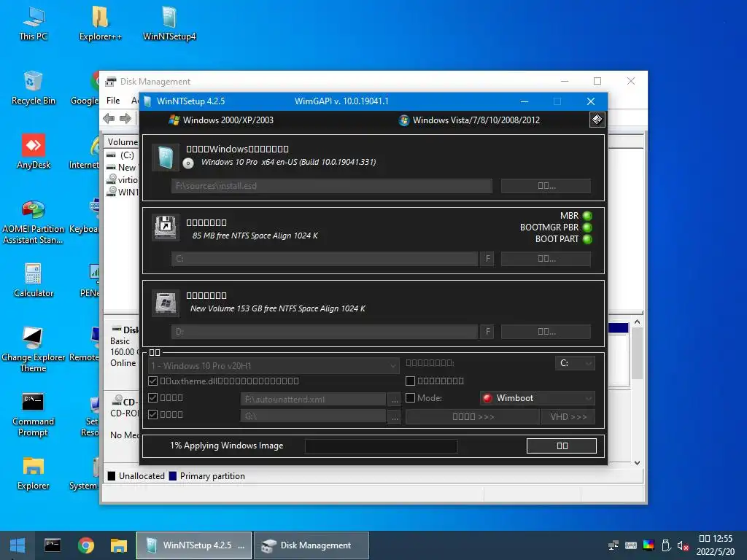
Task: Click Disk Management scrollbar up arrow
Action: (x=637, y=322)
